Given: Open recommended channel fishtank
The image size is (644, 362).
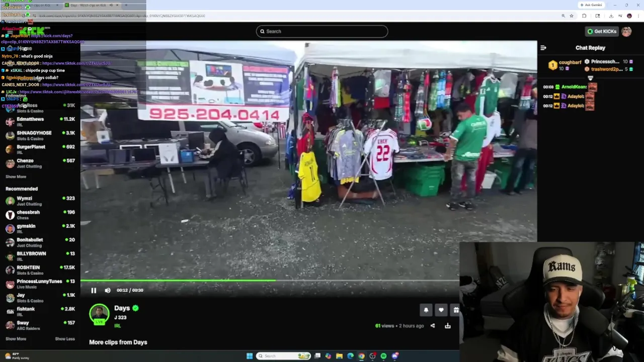Looking at the screenshot, I should pos(40,312).
